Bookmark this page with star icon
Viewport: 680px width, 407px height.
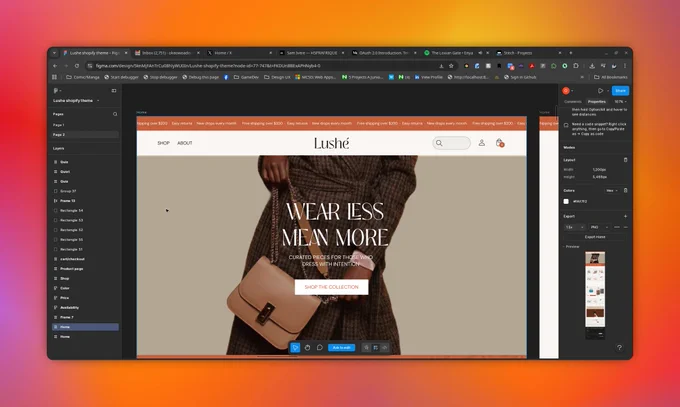pyautogui.click(x=451, y=66)
